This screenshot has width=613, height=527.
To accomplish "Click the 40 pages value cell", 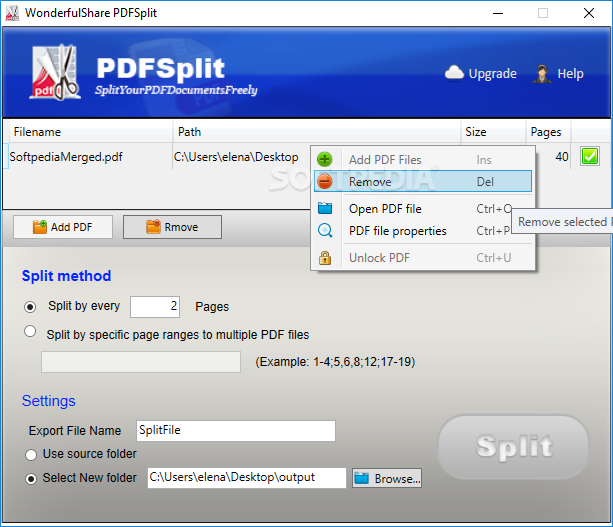I will point(562,157).
